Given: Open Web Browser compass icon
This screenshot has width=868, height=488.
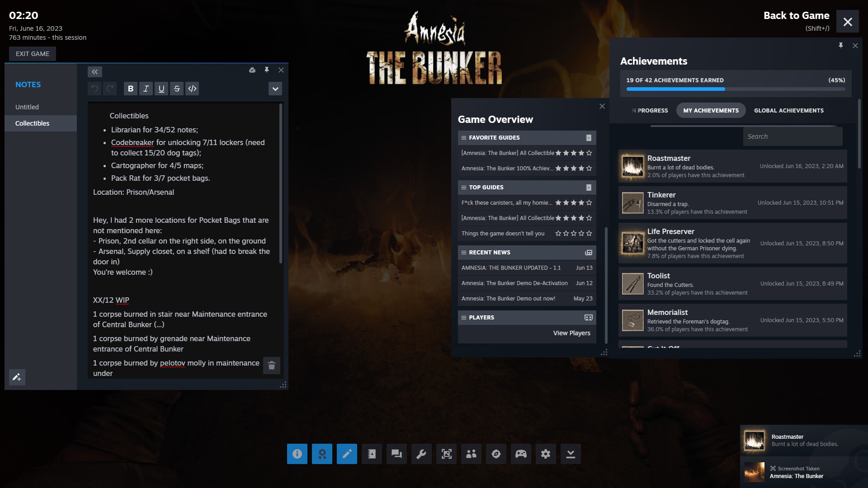Looking at the screenshot, I should [496, 454].
